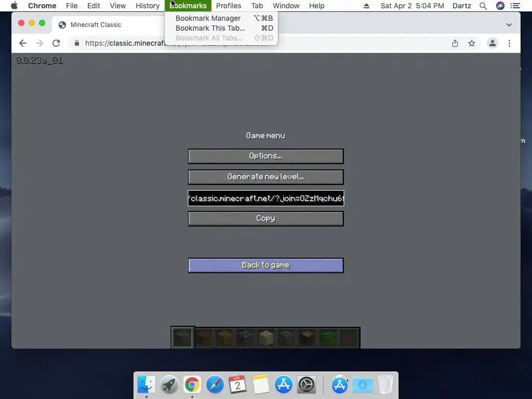
Task: Select the first stone block hotbar slot
Action: pos(182,338)
